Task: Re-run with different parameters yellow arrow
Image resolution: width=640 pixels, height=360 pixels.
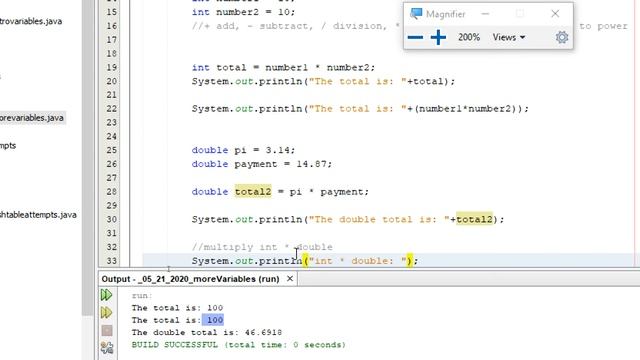Action: [107, 313]
